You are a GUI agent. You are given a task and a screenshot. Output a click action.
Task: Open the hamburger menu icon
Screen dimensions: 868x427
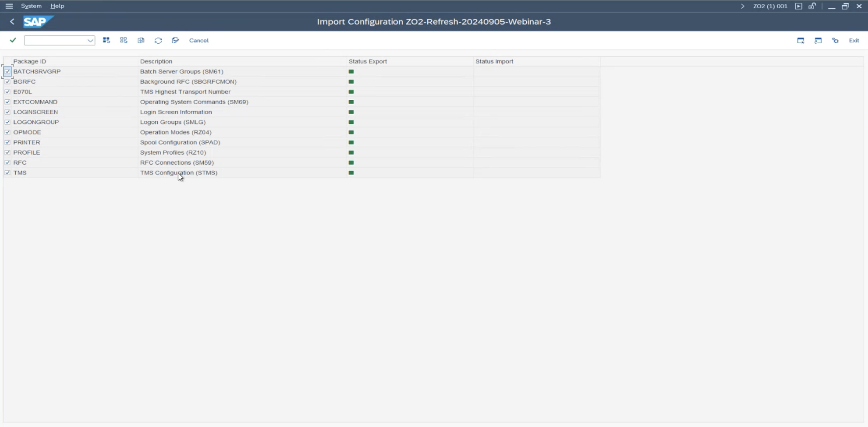[x=9, y=6]
